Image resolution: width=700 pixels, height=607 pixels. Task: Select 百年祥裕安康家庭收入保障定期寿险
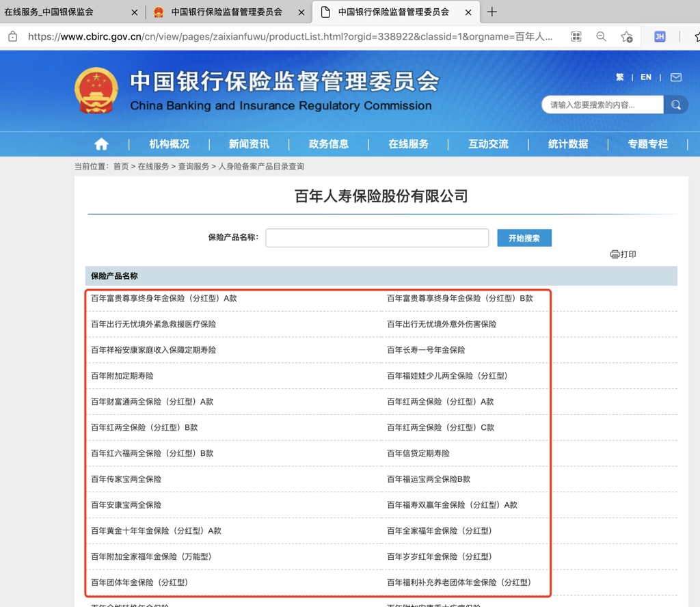point(154,350)
